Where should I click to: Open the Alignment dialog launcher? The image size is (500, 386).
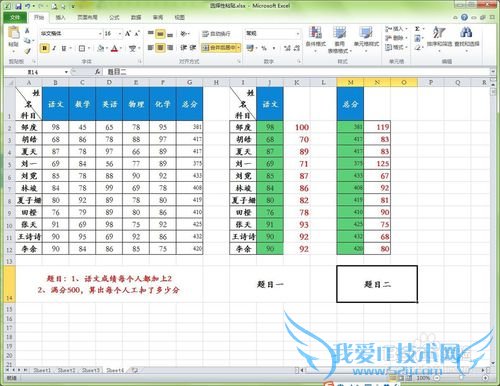239,61
